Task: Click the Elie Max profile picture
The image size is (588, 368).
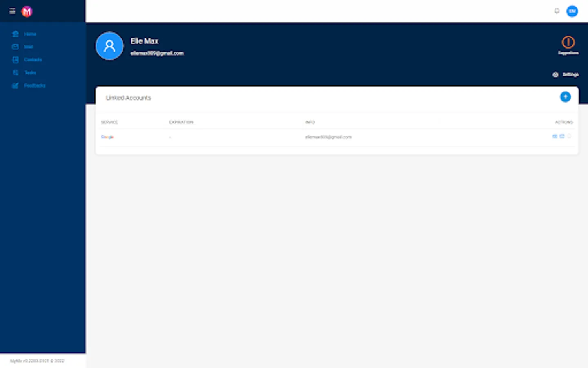Action: 109,46
